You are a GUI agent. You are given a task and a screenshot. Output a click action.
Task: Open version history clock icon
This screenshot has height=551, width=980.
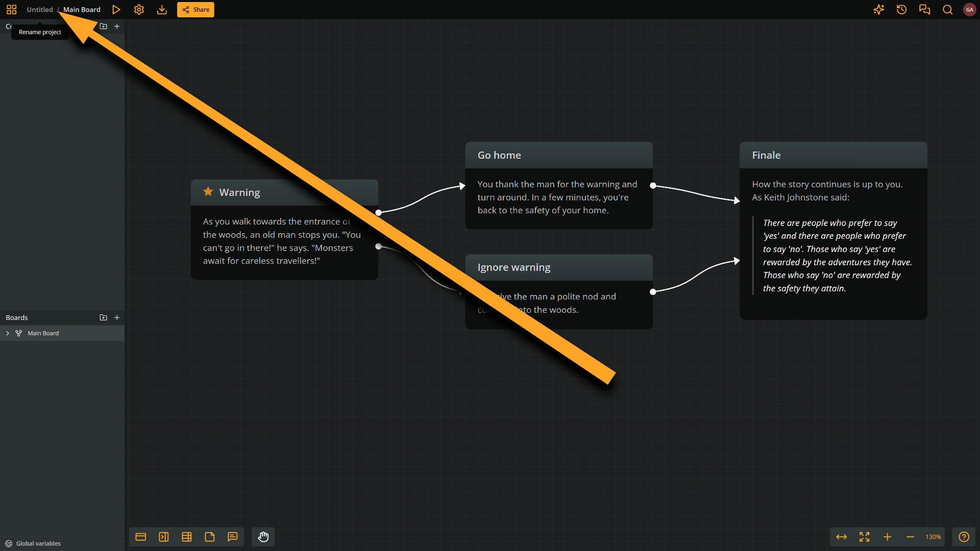coord(901,10)
